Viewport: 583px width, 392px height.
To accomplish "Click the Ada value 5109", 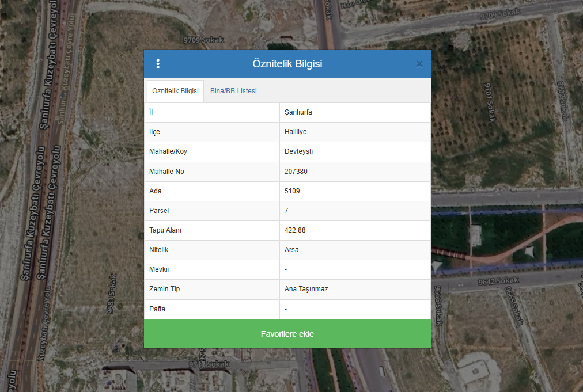I will click(292, 191).
